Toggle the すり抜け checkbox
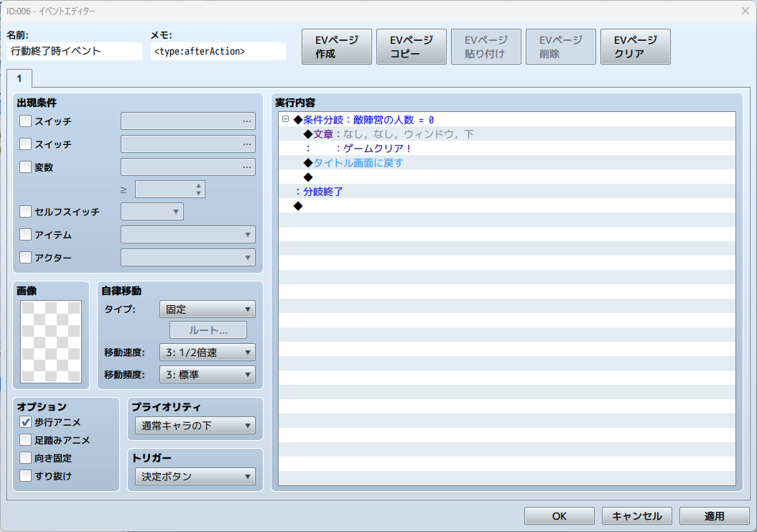The image size is (757, 532). (x=26, y=475)
